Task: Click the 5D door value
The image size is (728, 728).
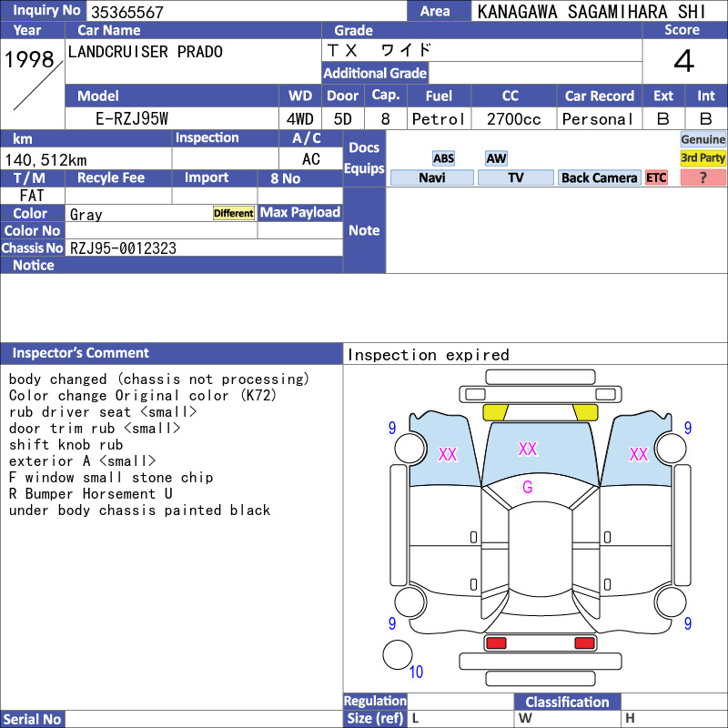Action: [x=343, y=119]
